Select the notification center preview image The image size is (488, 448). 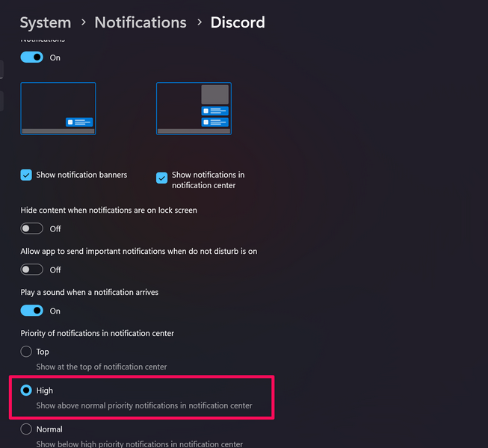[194, 108]
